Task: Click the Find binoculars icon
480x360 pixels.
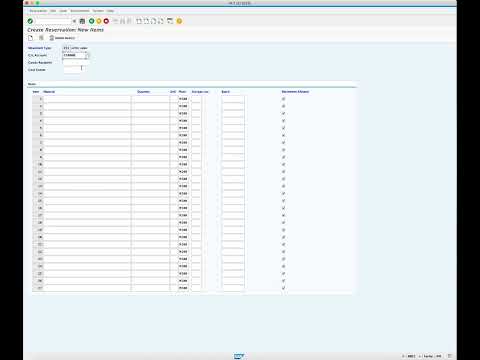Action: (x=122, y=21)
